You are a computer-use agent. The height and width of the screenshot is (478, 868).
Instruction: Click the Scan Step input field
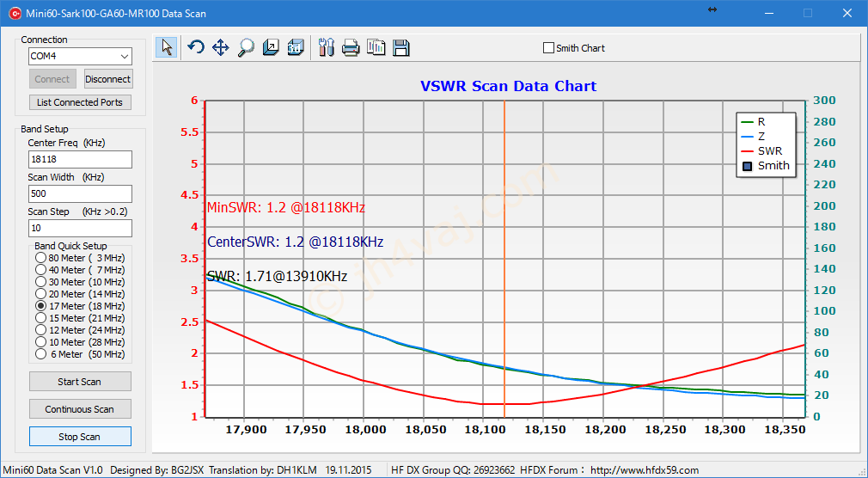tap(80, 228)
